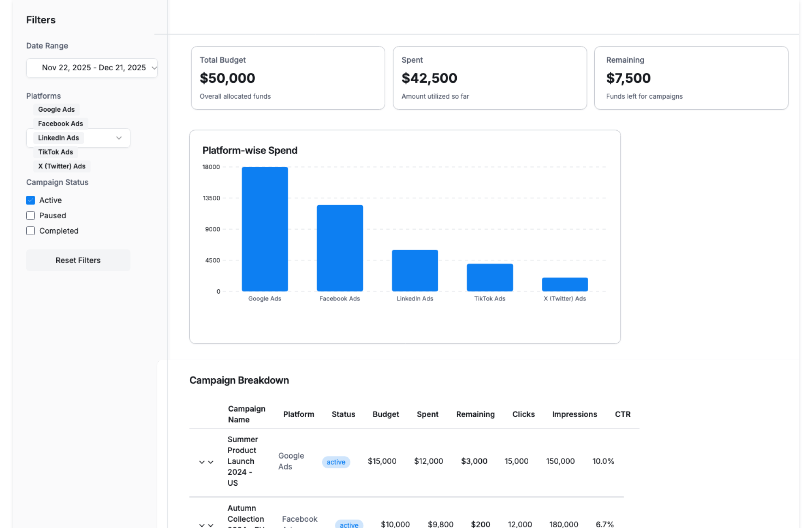Click the TikTok Ads platform tag

[x=55, y=152]
